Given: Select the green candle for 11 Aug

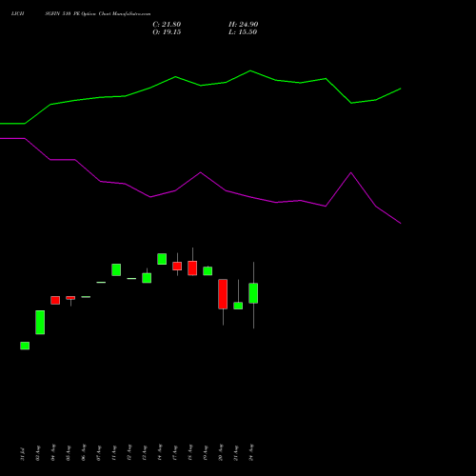Looking at the screenshot, I should point(116,269).
